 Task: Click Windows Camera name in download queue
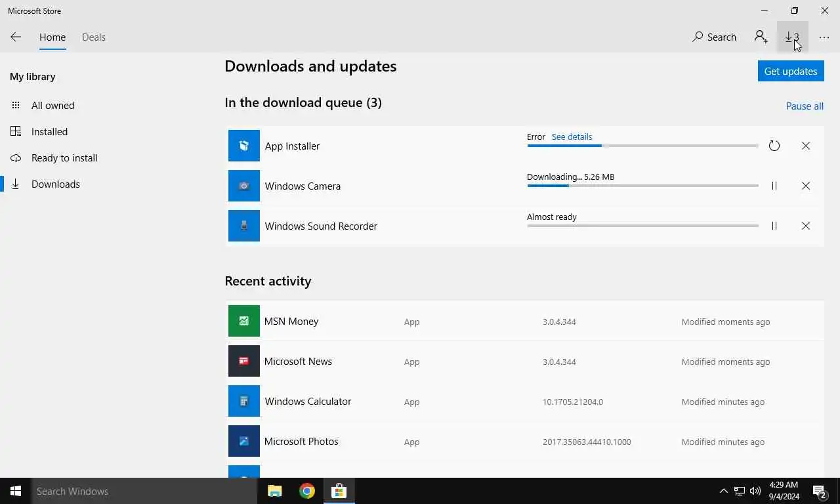tap(303, 186)
